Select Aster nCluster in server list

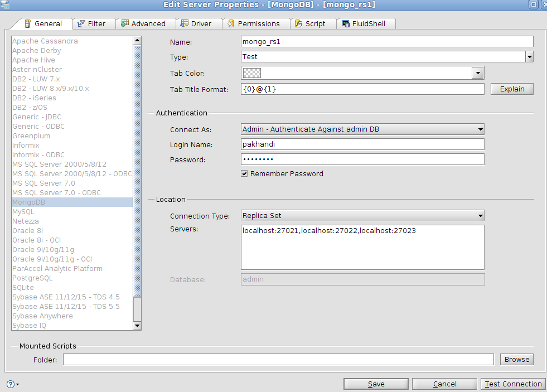tap(72, 69)
